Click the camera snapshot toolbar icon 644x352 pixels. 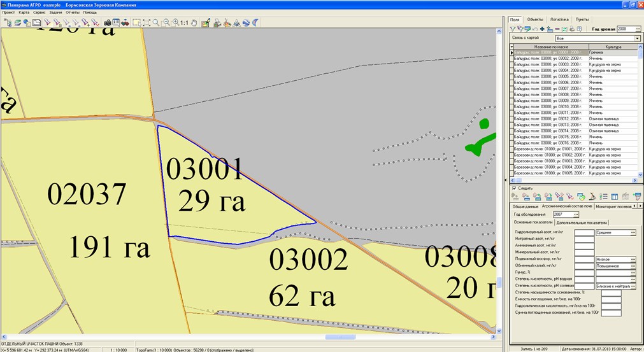[x=108, y=23]
